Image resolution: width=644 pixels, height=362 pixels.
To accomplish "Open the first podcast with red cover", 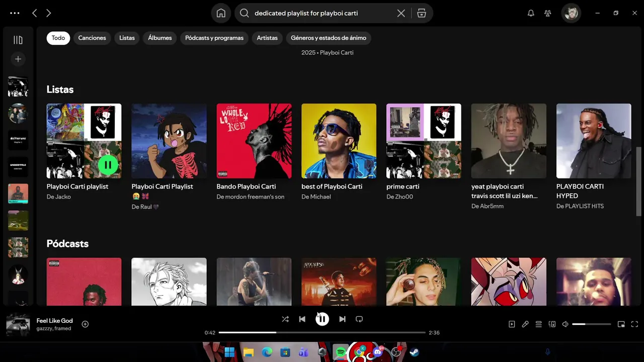I will (84, 282).
